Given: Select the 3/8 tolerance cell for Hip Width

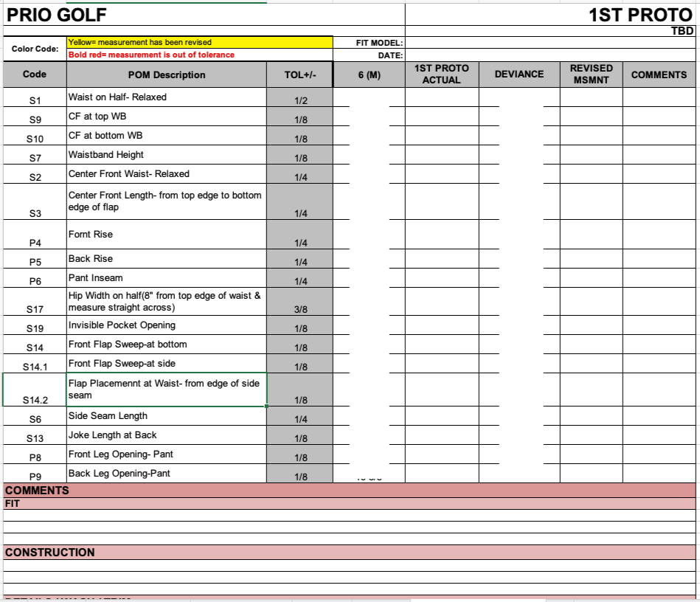Looking at the screenshot, I should pos(299,310).
